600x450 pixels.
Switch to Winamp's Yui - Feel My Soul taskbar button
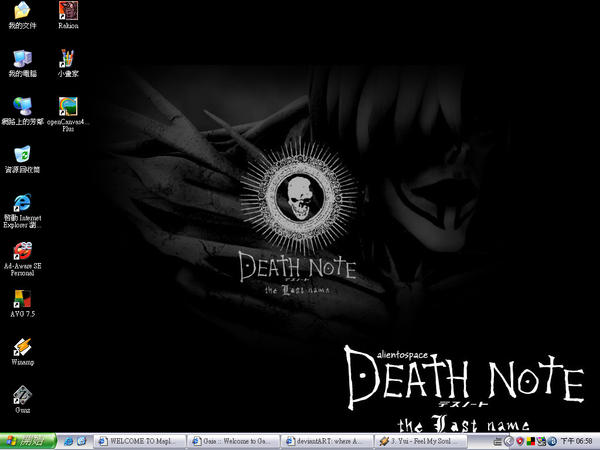(421, 442)
